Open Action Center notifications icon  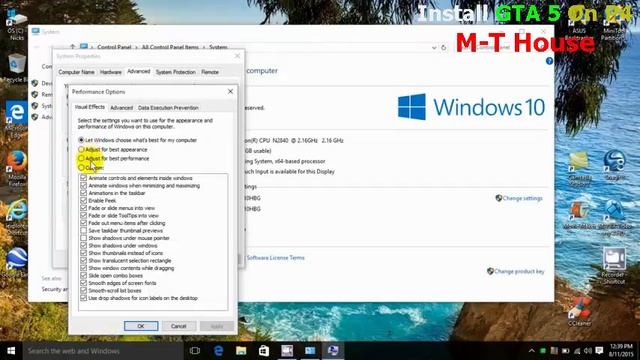click(x=599, y=351)
